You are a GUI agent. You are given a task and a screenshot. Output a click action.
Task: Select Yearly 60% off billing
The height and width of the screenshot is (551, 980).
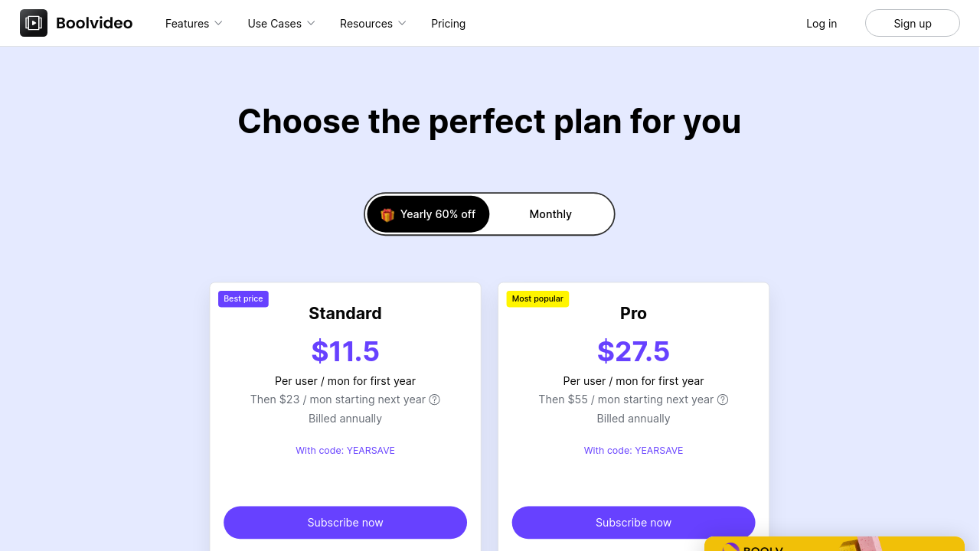[428, 214]
